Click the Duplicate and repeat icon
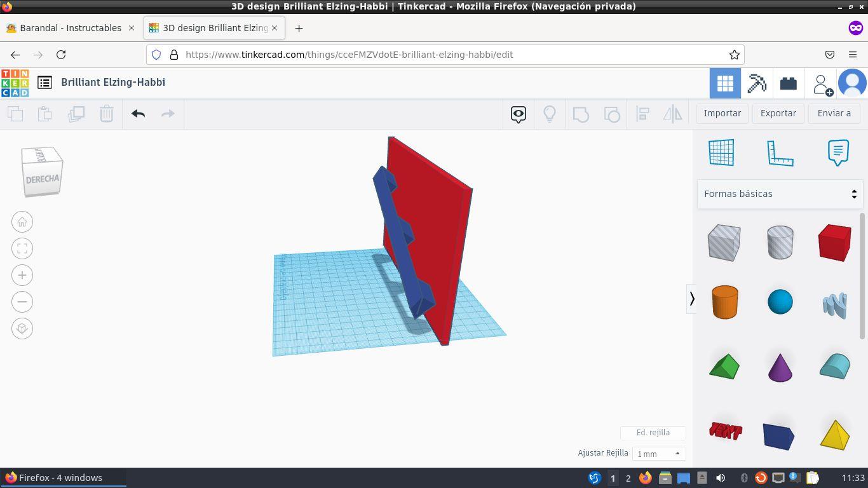This screenshot has width=868, height=488. (x=76, y=114)
